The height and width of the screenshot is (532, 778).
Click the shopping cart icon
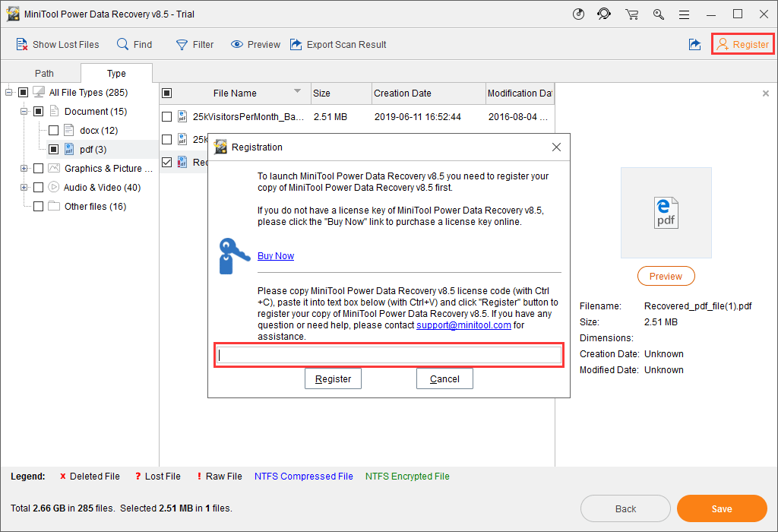[631, 14]
